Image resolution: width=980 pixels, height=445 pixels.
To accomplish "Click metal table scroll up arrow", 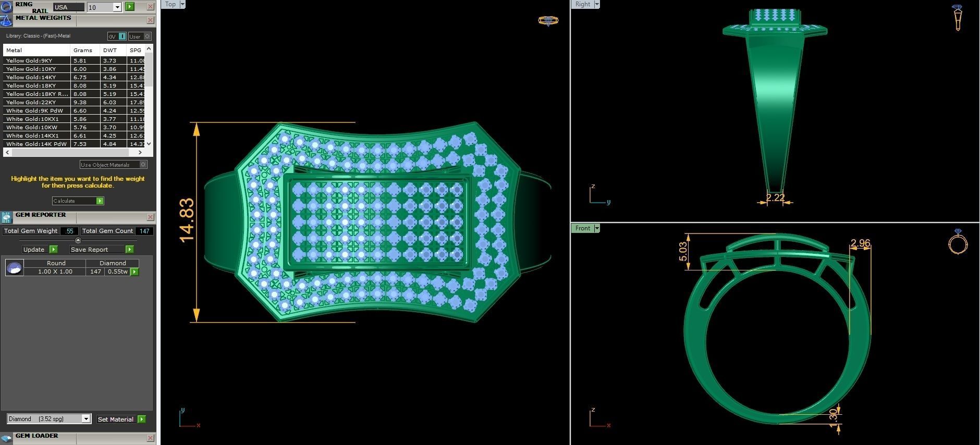I will pyautogui.click(x=149, y=48).
